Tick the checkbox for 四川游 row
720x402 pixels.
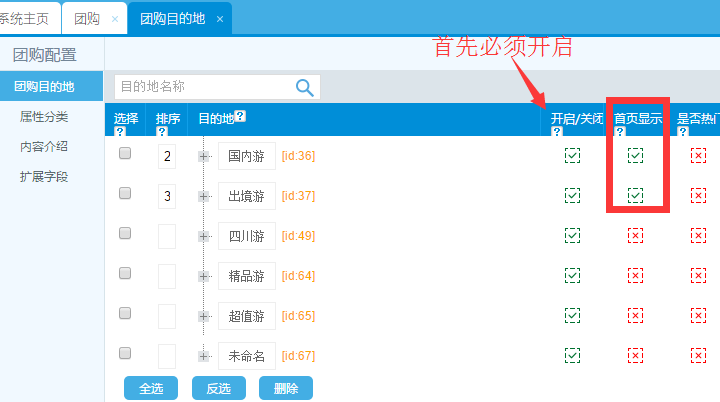(x=125, y=233)
